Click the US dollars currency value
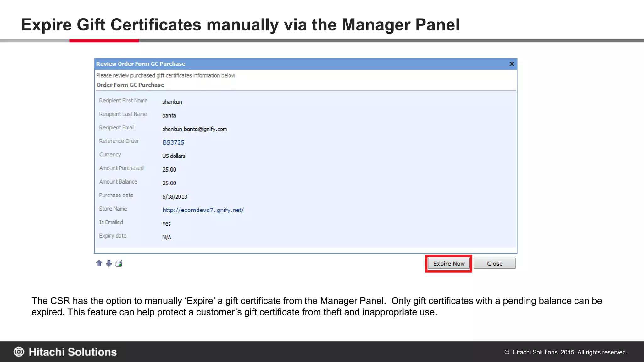The width and height of the screenshot is (644, 362). 174,156
